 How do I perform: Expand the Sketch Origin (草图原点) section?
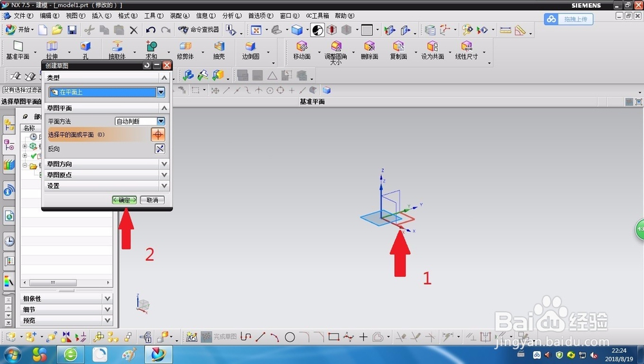pos(164,175)
